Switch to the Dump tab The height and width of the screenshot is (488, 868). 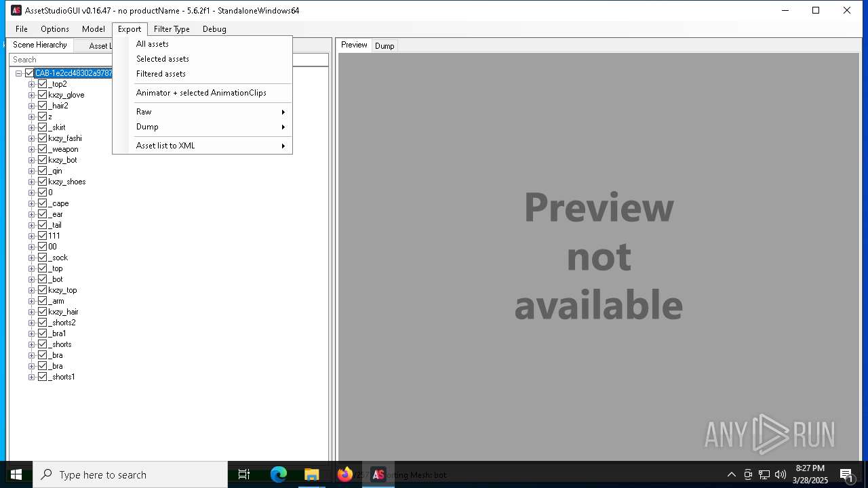384,46
